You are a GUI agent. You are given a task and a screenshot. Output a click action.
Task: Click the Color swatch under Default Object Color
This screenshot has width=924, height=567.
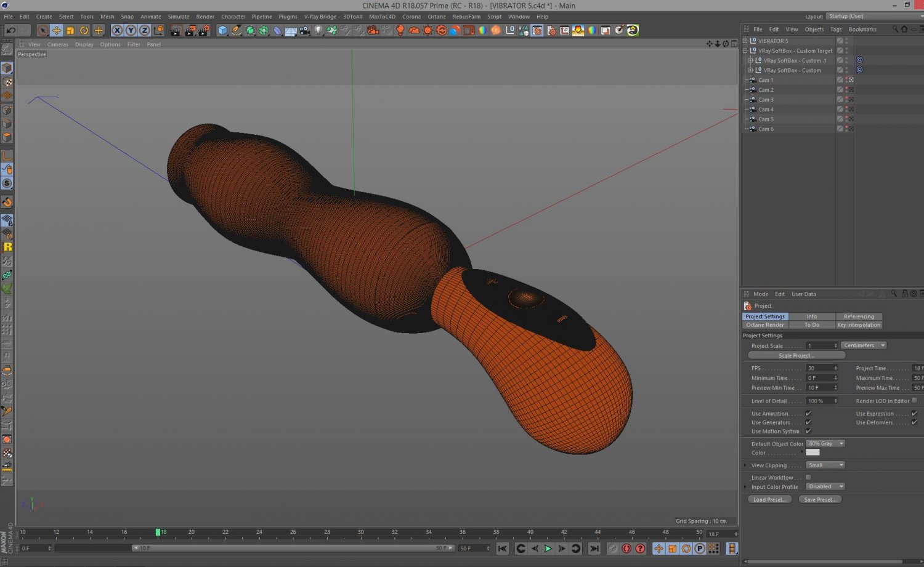point(813,452)
